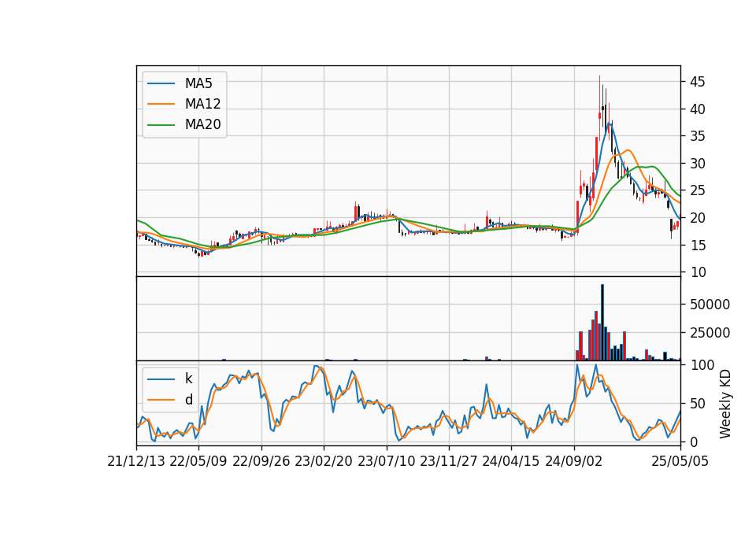Click the 21/12/13 date tick label
Viewport: 756px width, 543px height.
[x=136, y=461]
